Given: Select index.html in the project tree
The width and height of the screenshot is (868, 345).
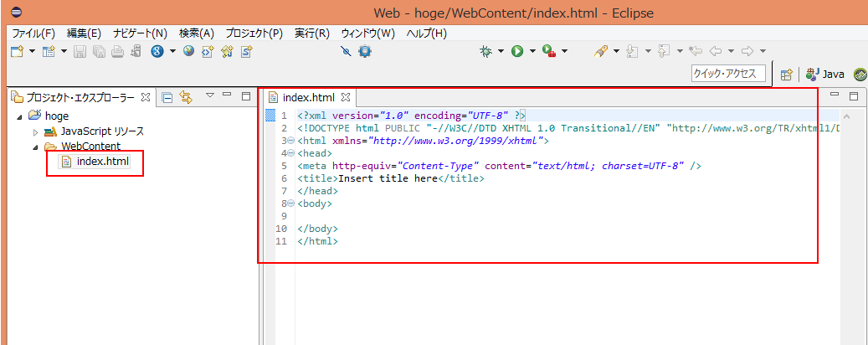Looking at the screenshot, I should point(102,162).
